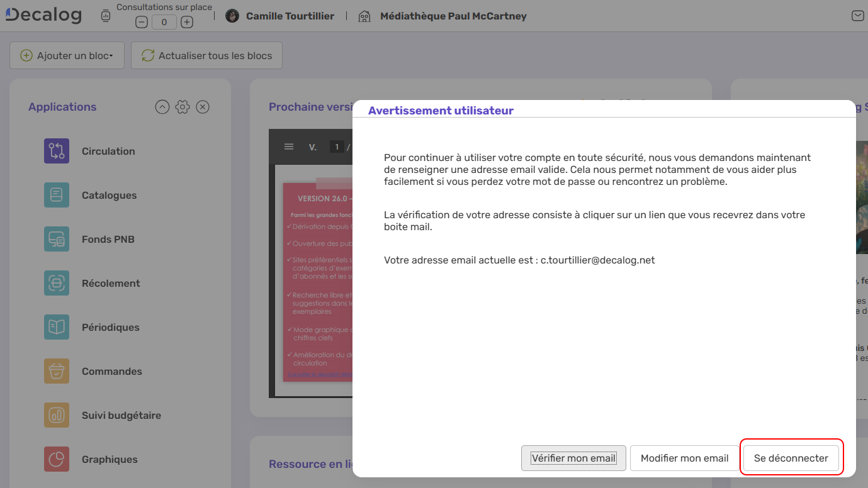Click the Récolement label
The height and width of the screenshot is (488, 868).
(111, 283)
